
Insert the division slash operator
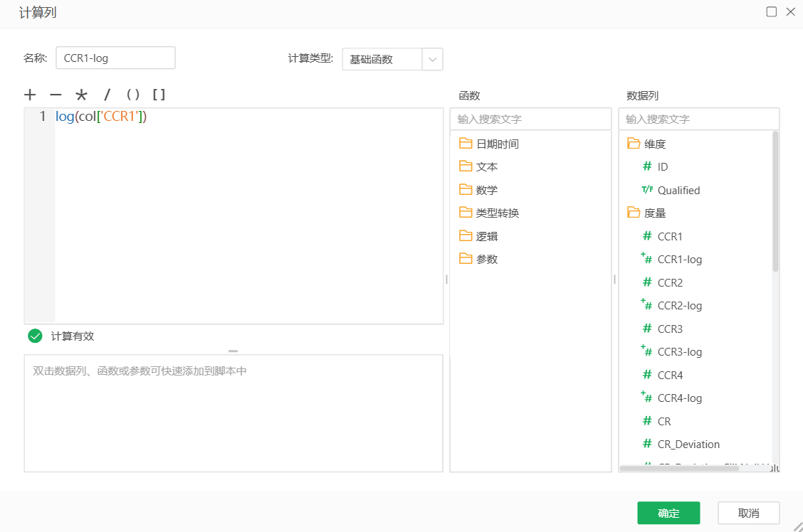(107, 95)
